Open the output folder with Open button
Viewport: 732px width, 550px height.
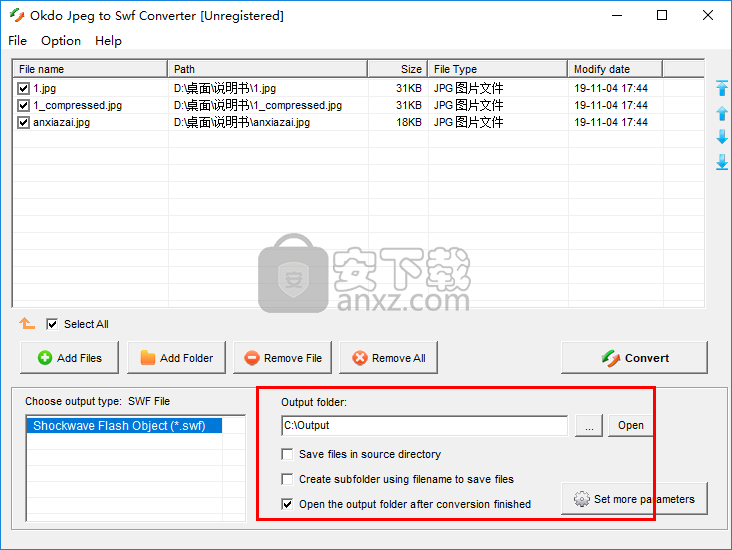click(x=630, y=425)
